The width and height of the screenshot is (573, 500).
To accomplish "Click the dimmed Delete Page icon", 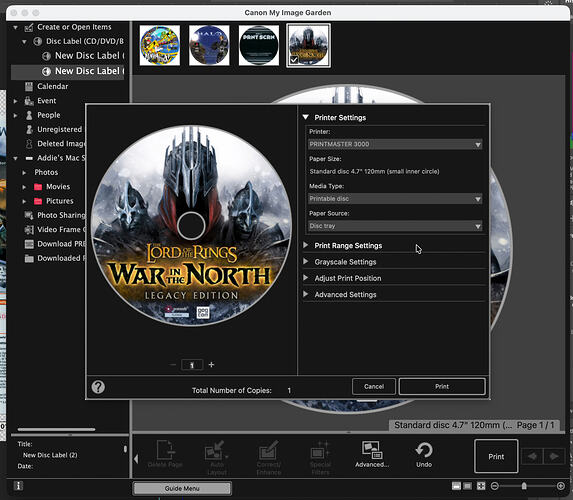I will [x=165, y=454].
